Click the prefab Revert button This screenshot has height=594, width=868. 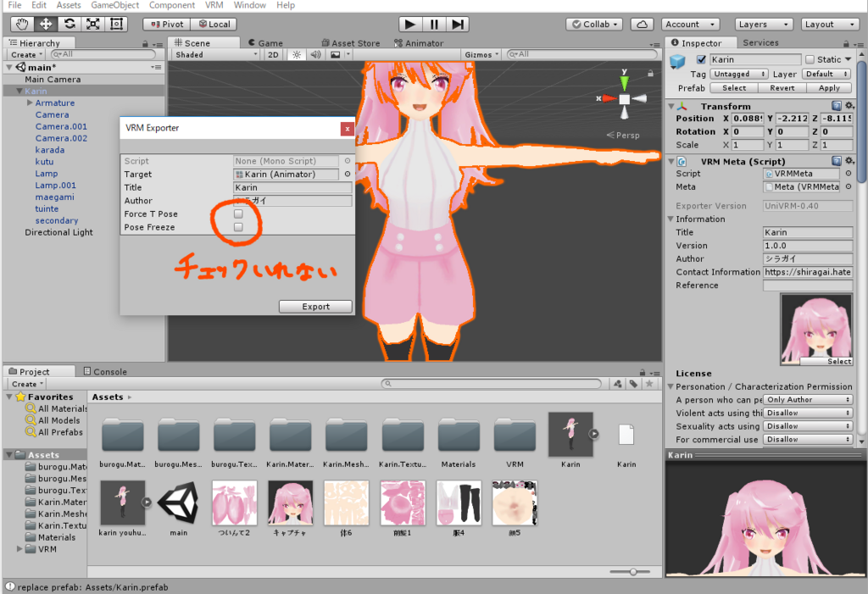(782, 88)
